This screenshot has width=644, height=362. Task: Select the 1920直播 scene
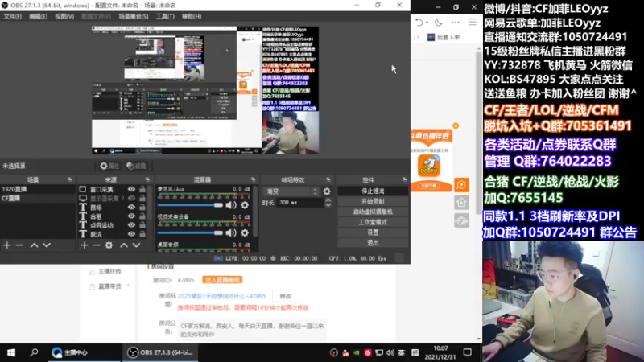38,189
